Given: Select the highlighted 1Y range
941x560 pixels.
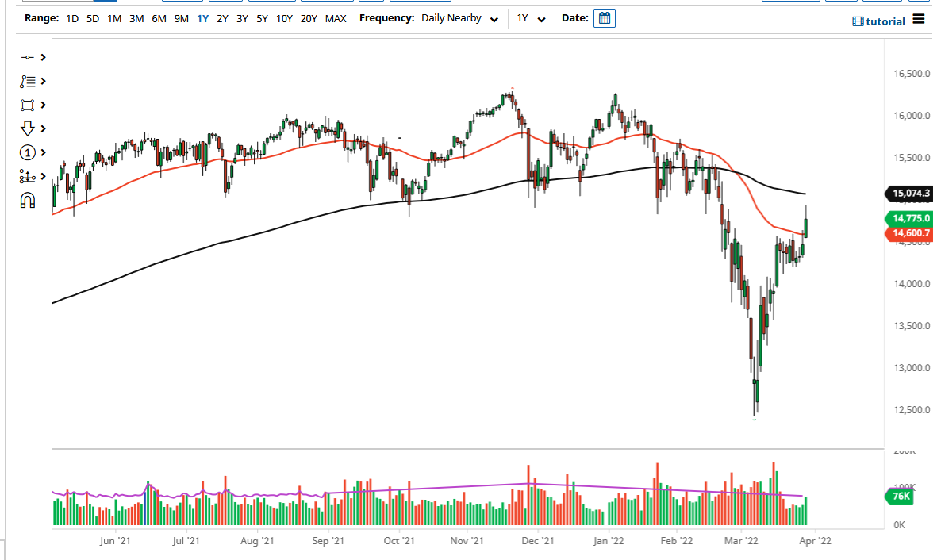Looking at the screenshot, I should (x=203, y=18).
